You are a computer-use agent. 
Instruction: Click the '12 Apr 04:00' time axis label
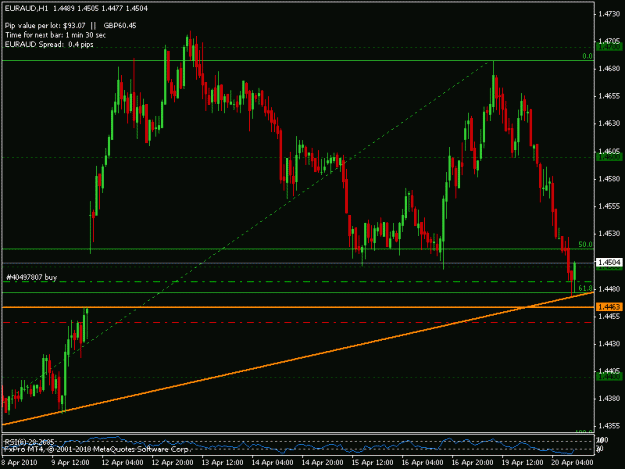click(x=122, y=462)
